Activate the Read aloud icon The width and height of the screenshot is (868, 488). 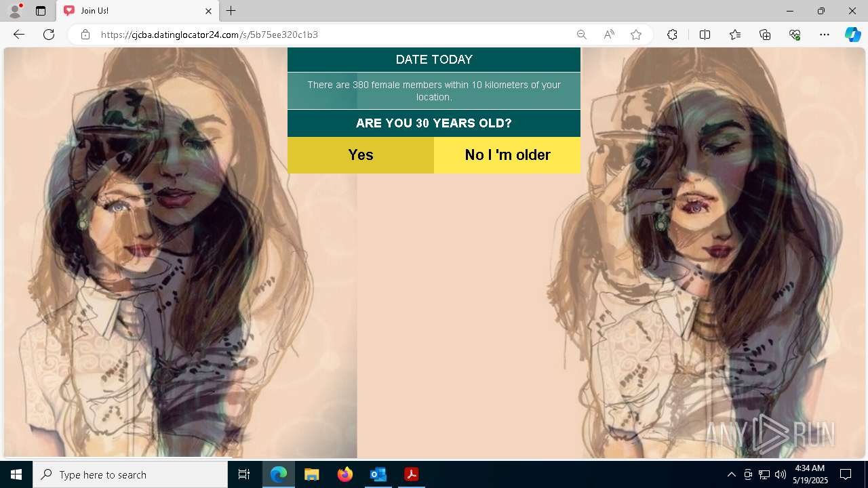609,35
